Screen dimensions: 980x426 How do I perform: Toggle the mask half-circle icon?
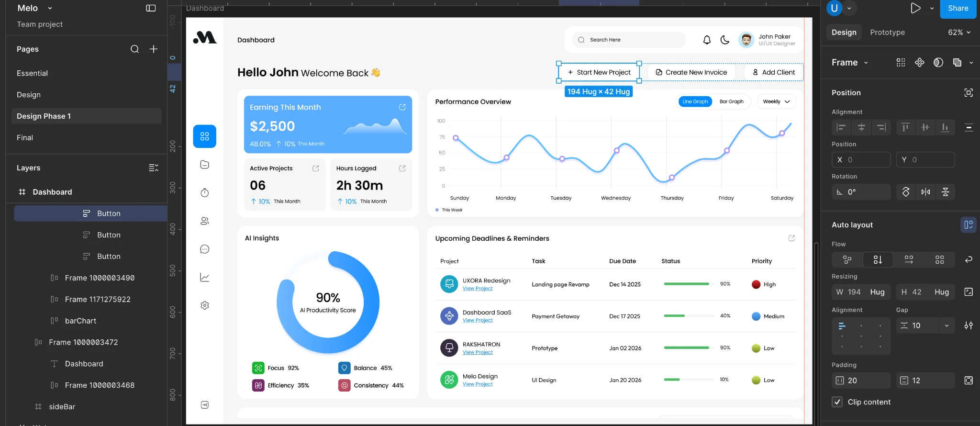click(x=938, y=62)
